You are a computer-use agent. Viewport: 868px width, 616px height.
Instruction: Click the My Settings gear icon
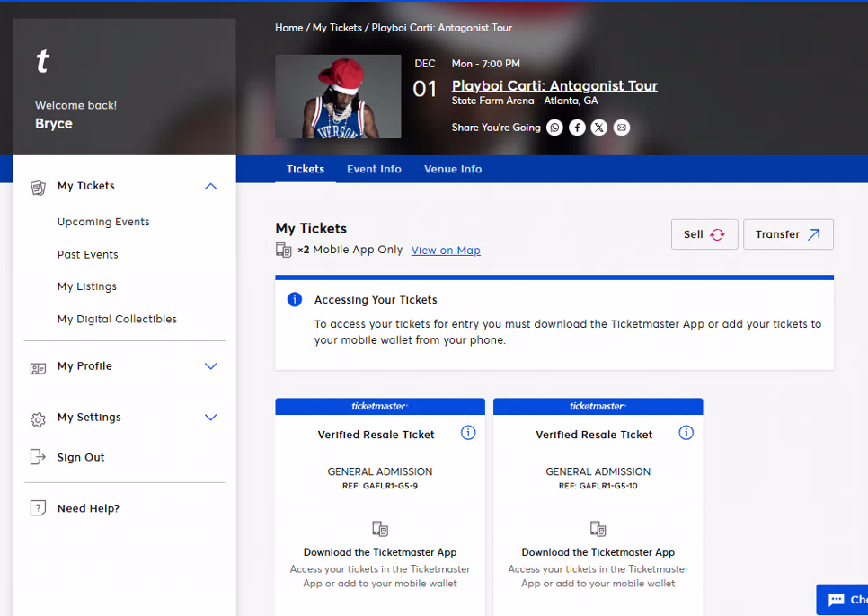(x=38, y=419)
